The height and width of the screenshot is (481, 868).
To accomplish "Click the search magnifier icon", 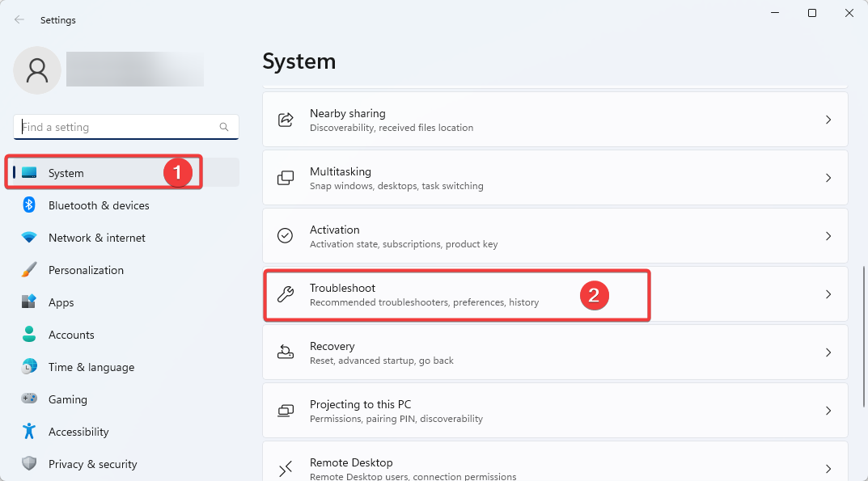I will point(224,127).
